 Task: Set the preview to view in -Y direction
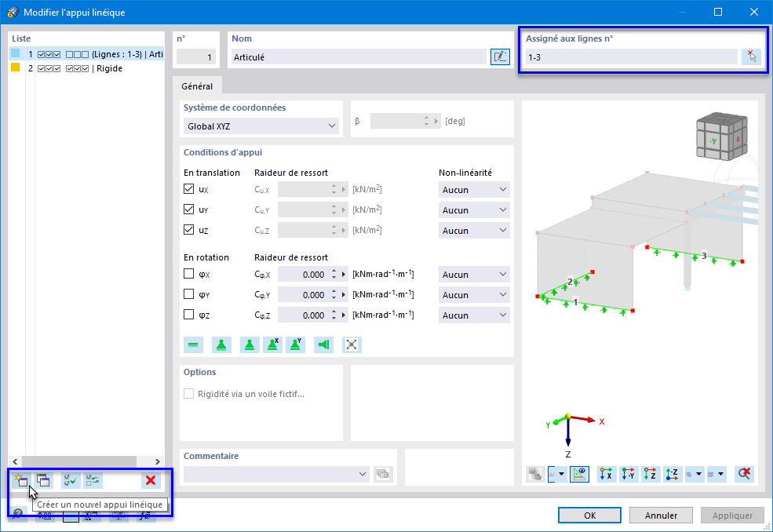tap(629, 474)
